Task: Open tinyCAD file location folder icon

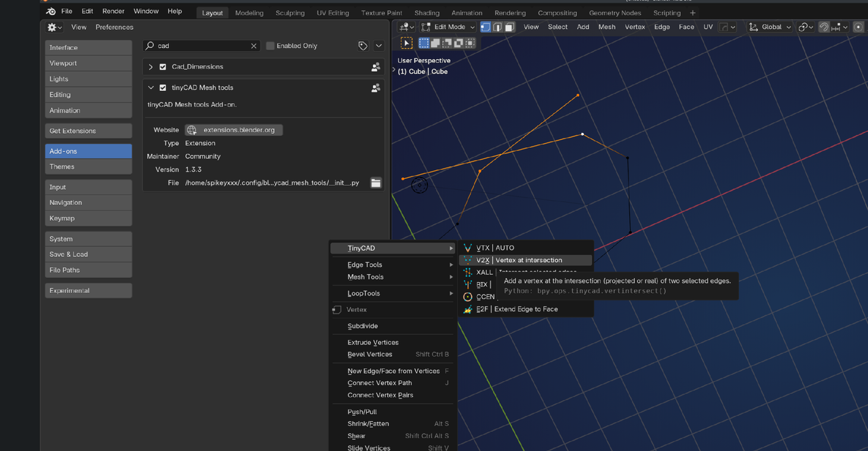Action: click(x=376, y=183)
